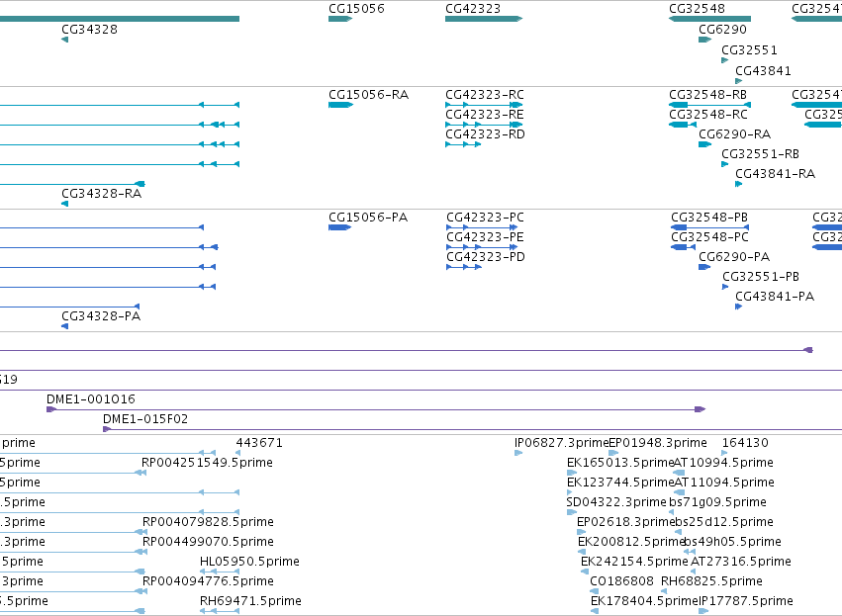Choose protein CG42323-PD
Image resolution: width=842 pixels, height=616 pixels.
pos(486,257)
